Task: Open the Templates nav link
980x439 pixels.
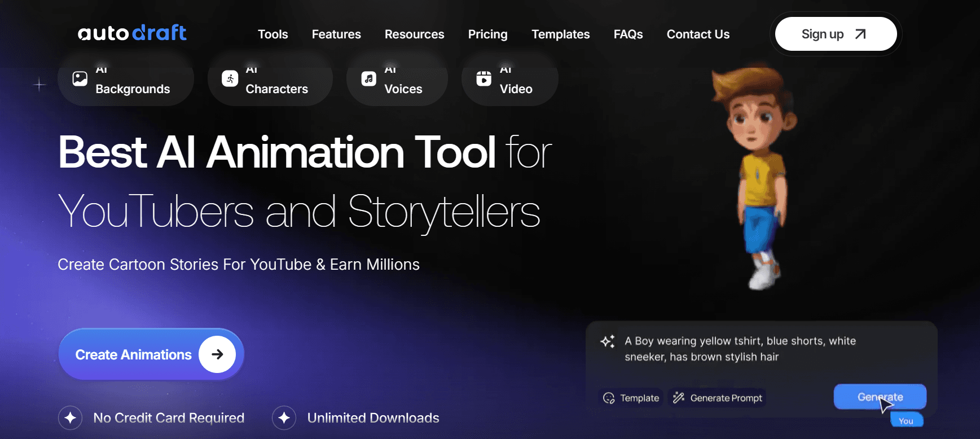Action: coord(561,34)
